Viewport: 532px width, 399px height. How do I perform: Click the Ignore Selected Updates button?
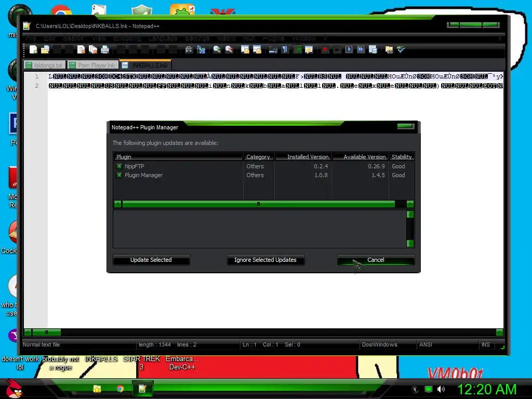point(265,260)
